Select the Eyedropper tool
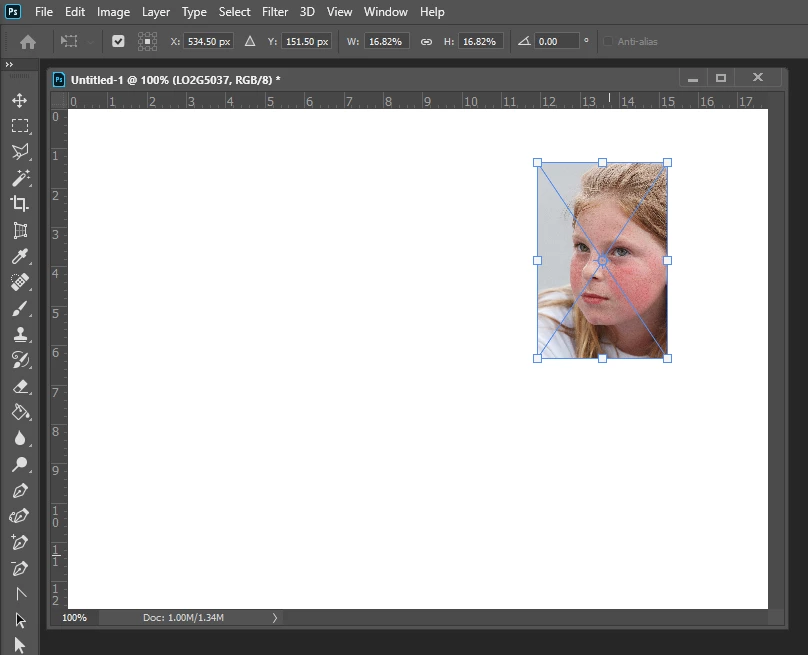Screen dimensions: 808x655 [20, 256]
